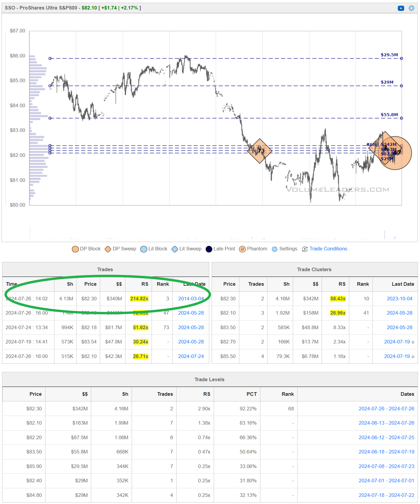Screen dimensions: 420x504
Task: Toggle Phantom legend icon
Action: [x=242, y=249]
